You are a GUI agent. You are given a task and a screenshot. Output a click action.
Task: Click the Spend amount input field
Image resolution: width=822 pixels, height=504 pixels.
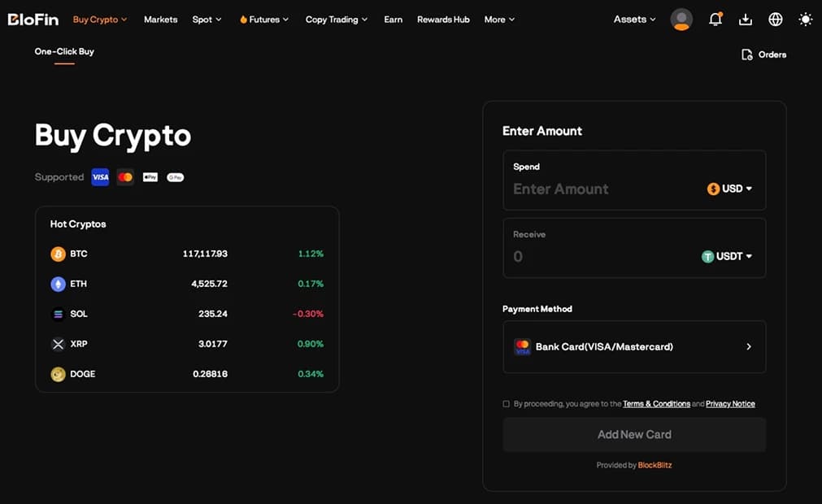tap(602, 189)
